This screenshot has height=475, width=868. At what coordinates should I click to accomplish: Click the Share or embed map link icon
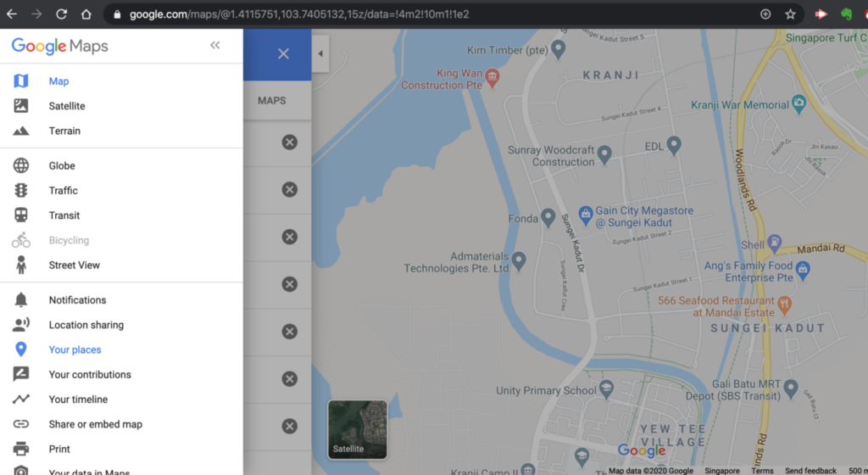21,424
